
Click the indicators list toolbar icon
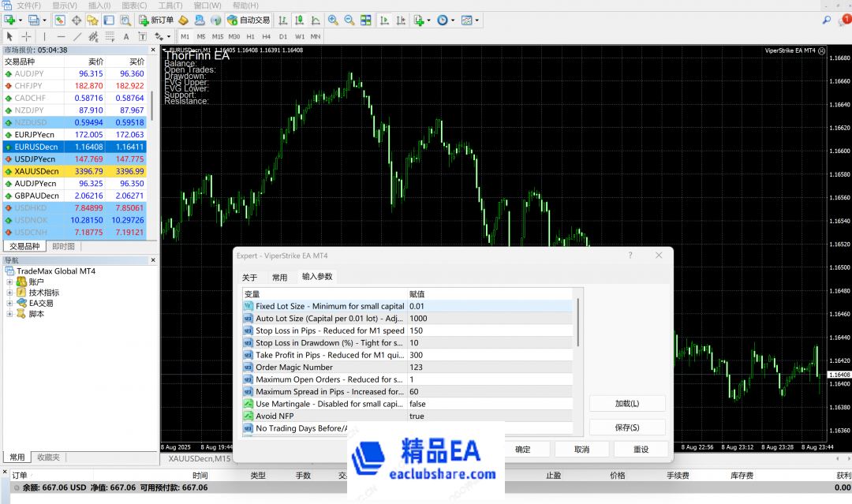tap(418, 20)
